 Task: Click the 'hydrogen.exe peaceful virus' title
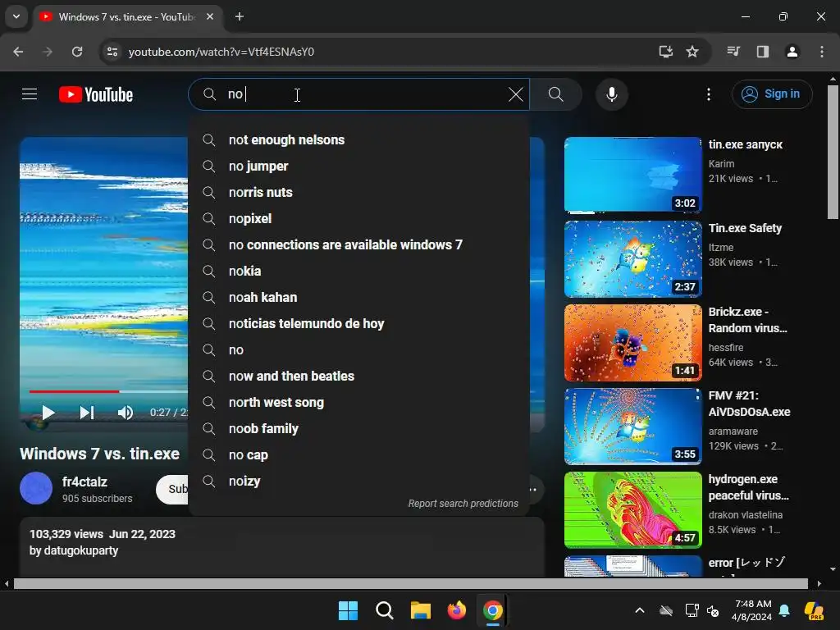click(748, 487)
